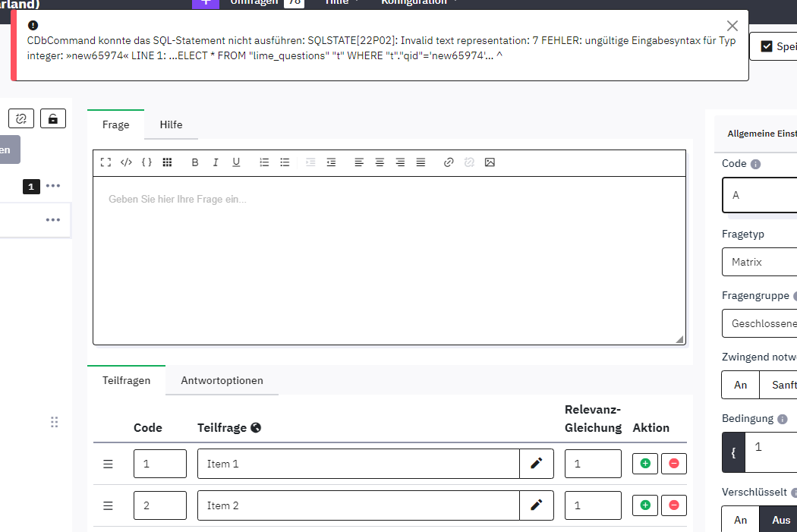Grab the reorder handle for Item 1 row

click(x=108, y=464)
